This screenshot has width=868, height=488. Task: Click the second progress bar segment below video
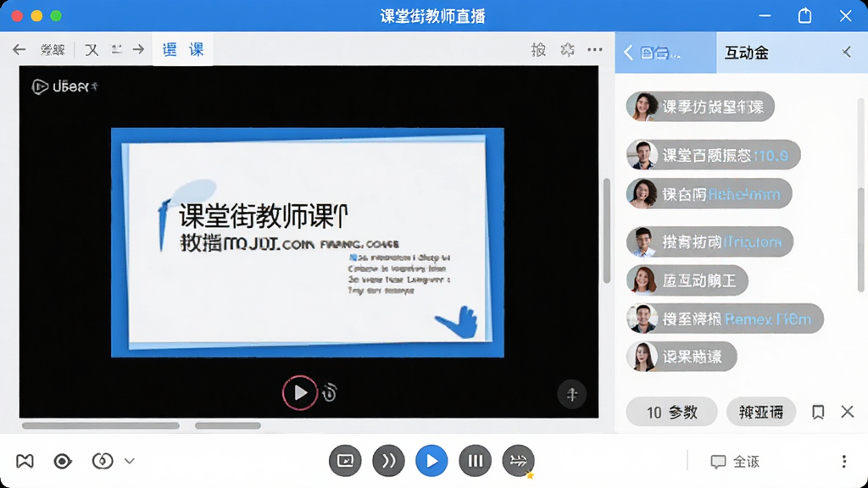point(227,425)
